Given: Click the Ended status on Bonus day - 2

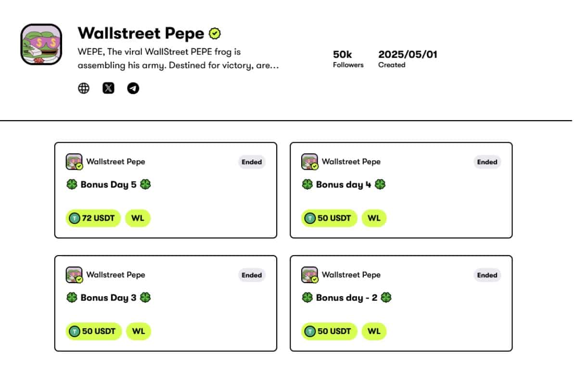Looking at the screenshot, I should pyautogui.click(x=487, y=275).
